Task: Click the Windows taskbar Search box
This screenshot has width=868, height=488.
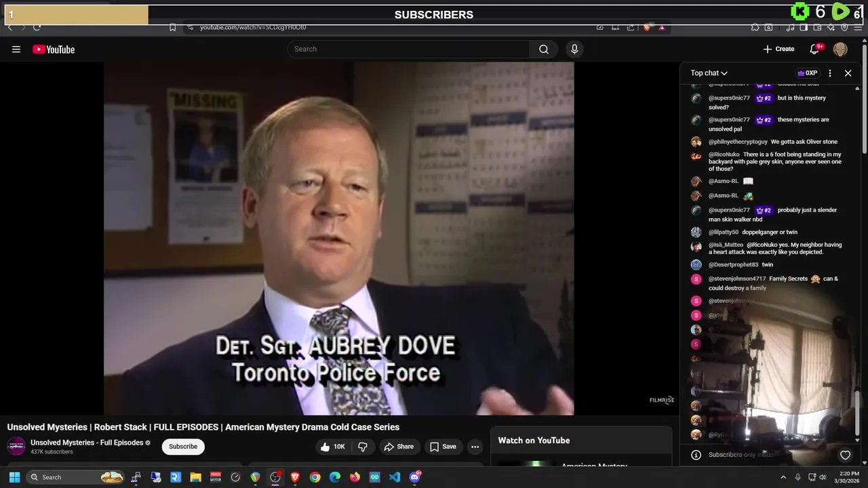Action: [77, 477]
